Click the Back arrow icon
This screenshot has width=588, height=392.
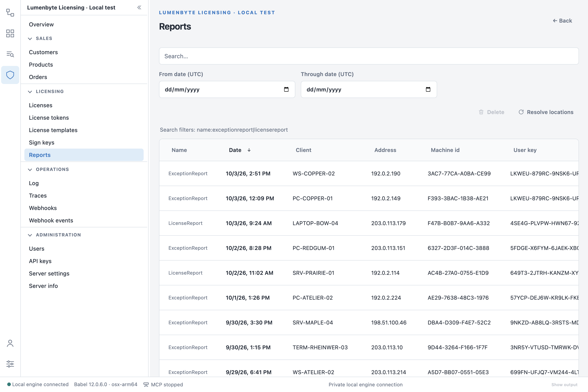555,21
